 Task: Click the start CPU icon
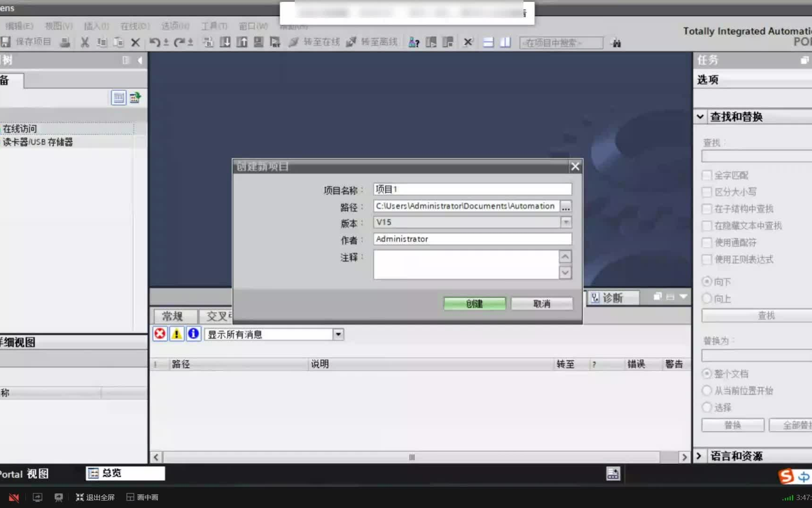[431, 42]
